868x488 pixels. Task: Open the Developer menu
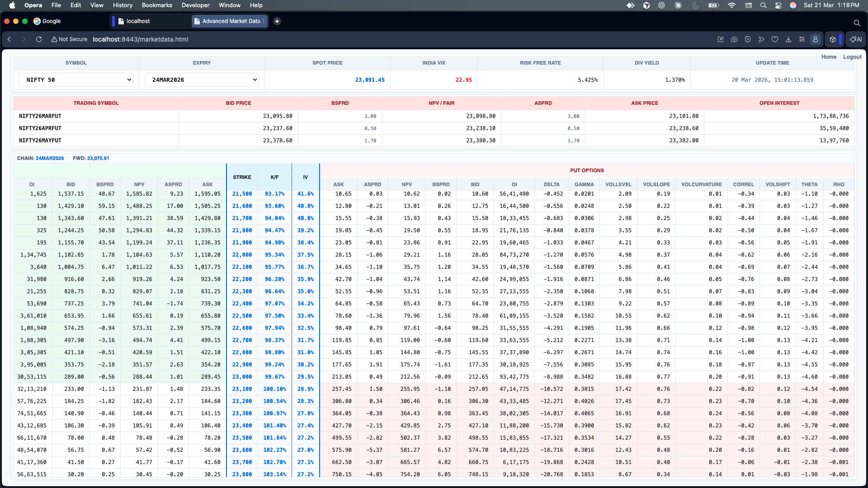coord(195,5)
